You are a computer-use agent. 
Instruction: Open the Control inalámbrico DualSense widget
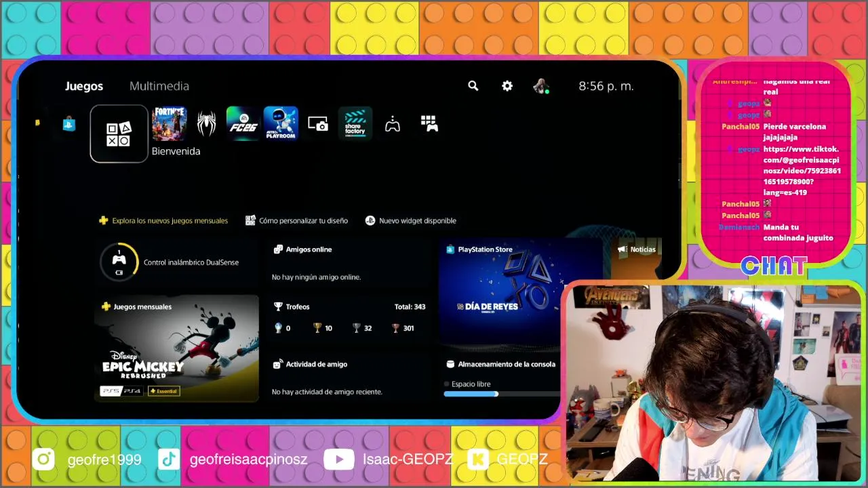pyautogui.click(x=176, y=262)
